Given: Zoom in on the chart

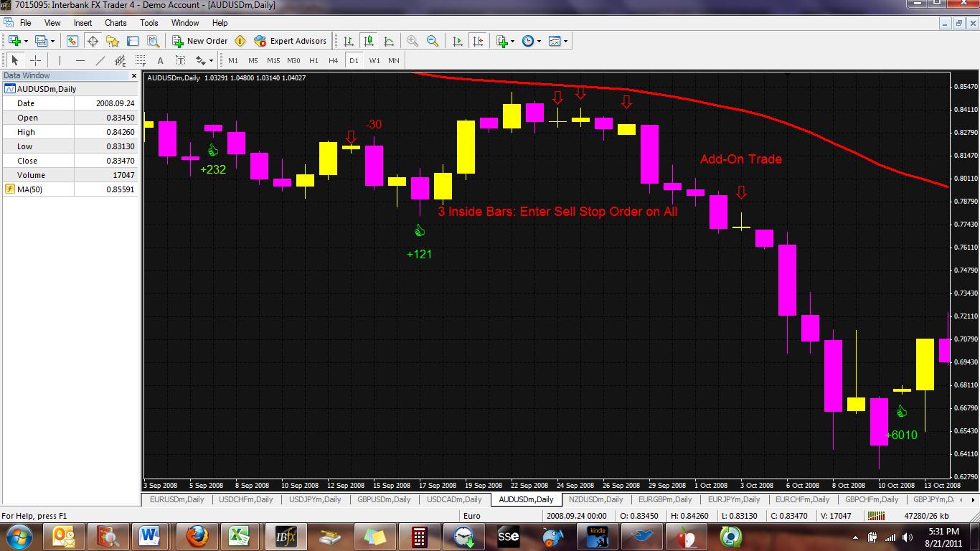Looking at the screenshot, I should pyautogui.click(x=413, y=41).
